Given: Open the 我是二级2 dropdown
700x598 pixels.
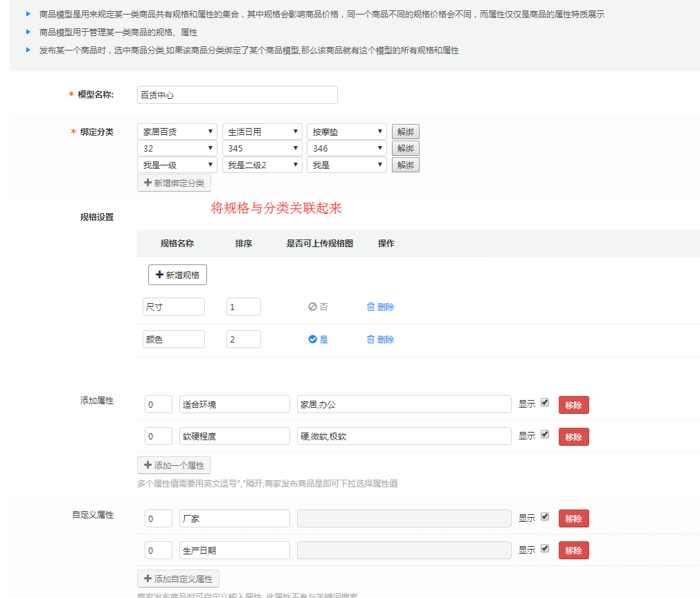Looking at the screenshot, I should (262, 165).
